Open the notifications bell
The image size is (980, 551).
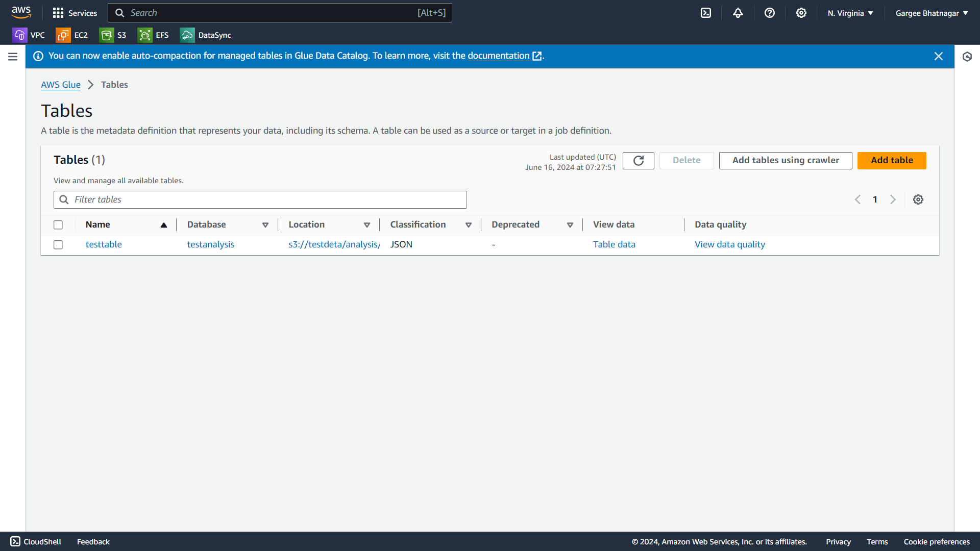pos(738,13)
